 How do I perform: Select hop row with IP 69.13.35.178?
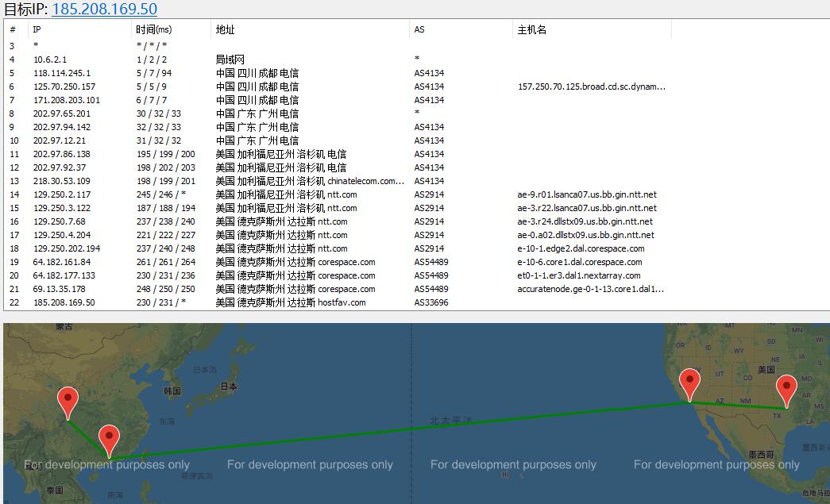pos(416,289)
